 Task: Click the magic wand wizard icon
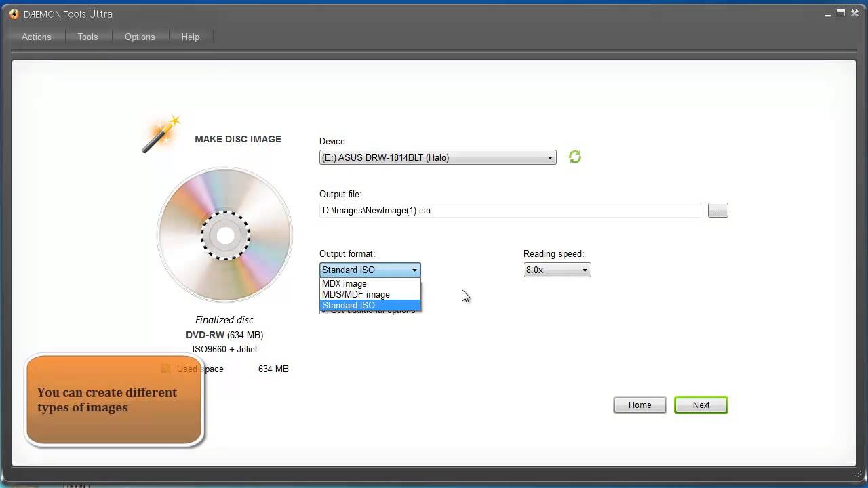pos(161,134)
